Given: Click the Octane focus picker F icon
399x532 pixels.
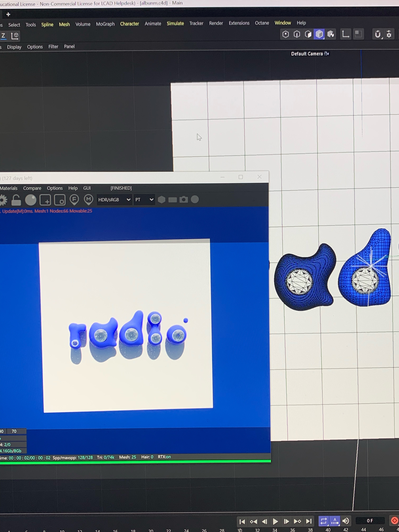Looking at the screenshot, I should point(74,199).
